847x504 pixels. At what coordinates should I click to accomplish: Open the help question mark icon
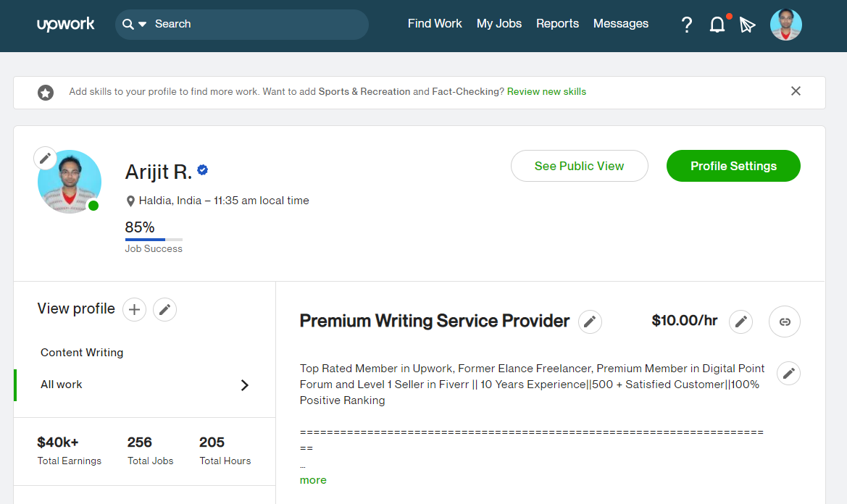tap(687, 25)
